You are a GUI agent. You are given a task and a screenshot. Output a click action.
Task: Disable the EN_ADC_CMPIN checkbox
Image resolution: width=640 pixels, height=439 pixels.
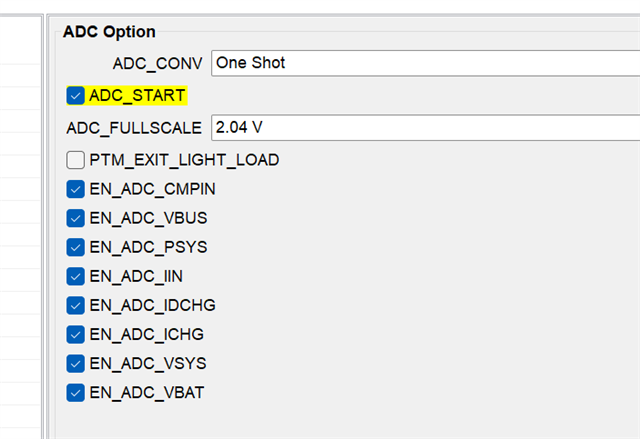[75, 188]
